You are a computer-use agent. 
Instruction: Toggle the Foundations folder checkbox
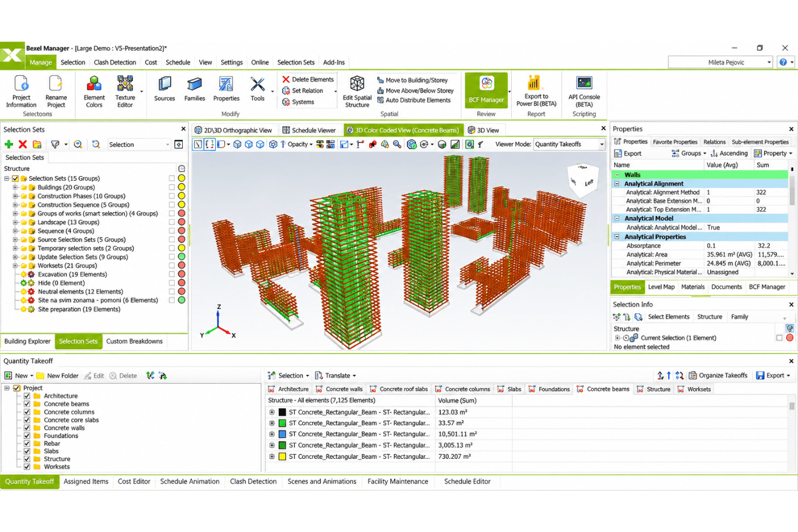(26, 436)
